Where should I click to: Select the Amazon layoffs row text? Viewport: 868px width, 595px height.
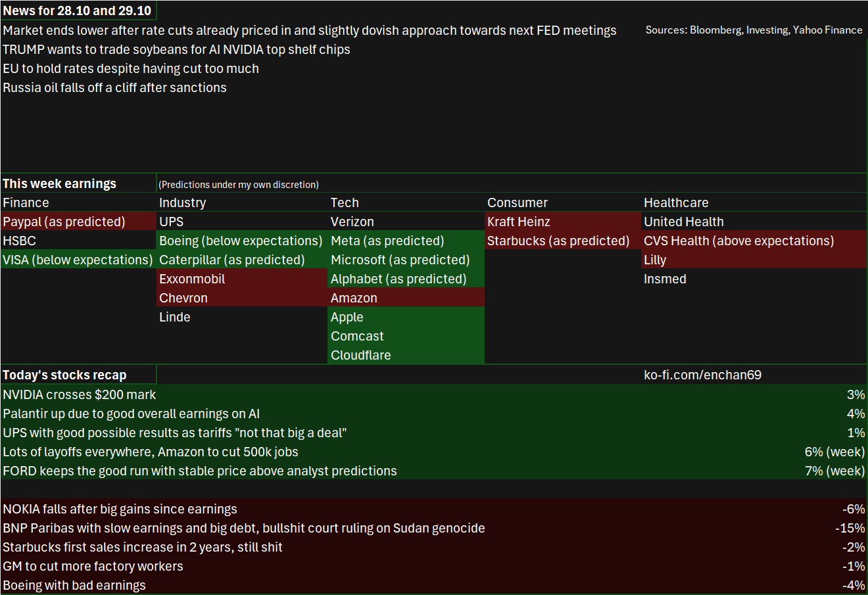click(151, 452)
